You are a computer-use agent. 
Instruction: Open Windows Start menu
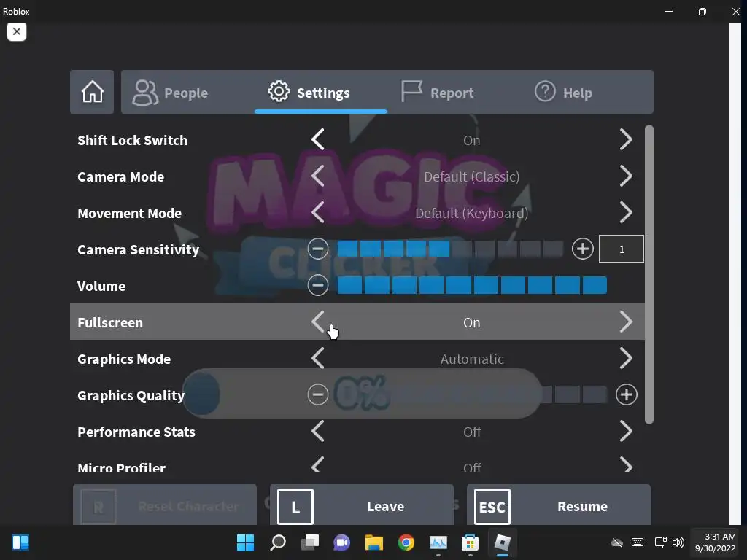click(245, 542)
